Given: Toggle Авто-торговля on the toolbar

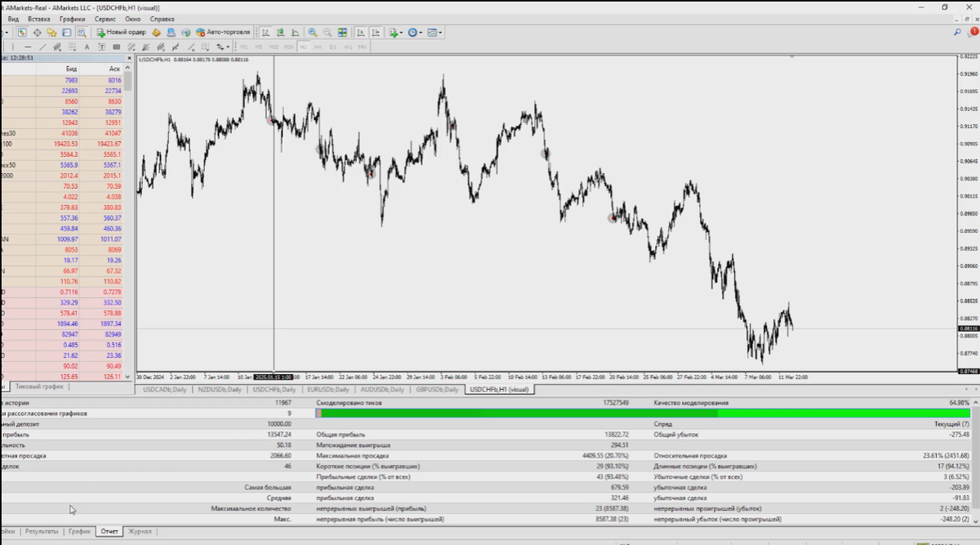Looking at the screenshot, I should pos(220,33).
